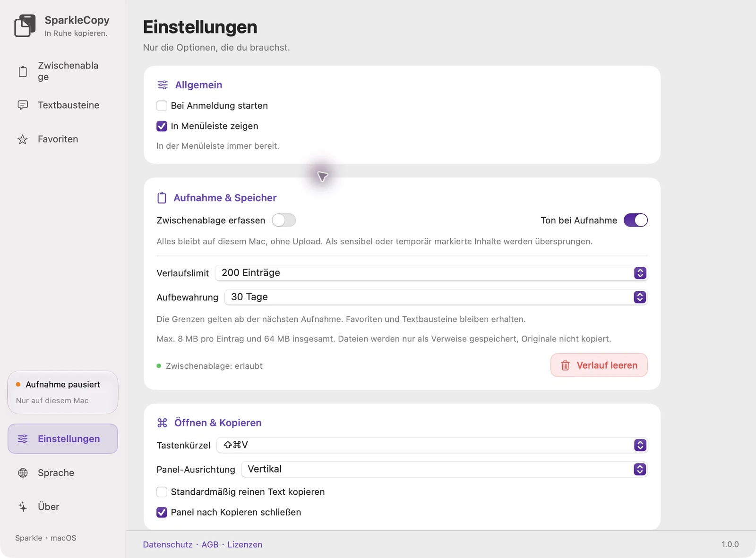756x558 pixels.
Task: Enable the Bei Anmeldung starten checkbox
Action: pyautogui.click(x=162, y=106)
